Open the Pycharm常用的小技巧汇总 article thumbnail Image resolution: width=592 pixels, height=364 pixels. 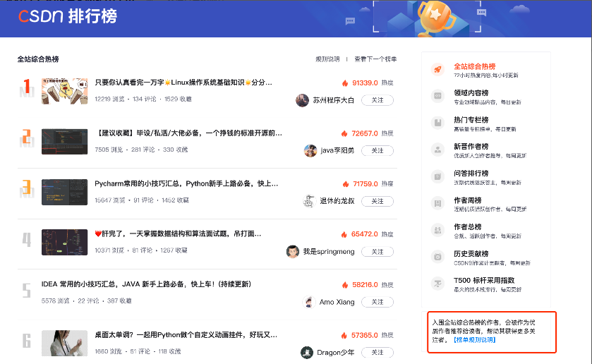coord(64,192)
